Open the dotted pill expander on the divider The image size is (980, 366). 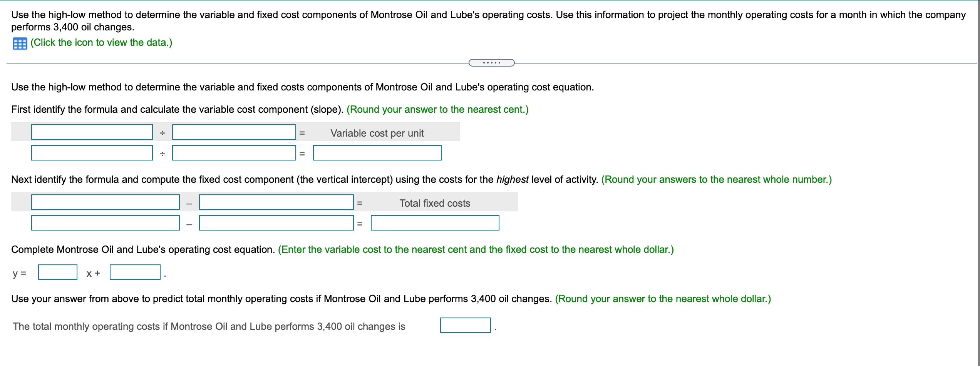click(x=492, y=62)
